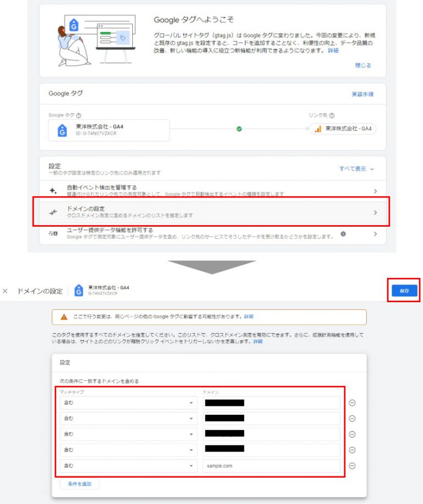Click the Google tag icon for 東洋株式会社 - GA4
Viewport: 423px width, 504px height.
click(x=62, y=130)
